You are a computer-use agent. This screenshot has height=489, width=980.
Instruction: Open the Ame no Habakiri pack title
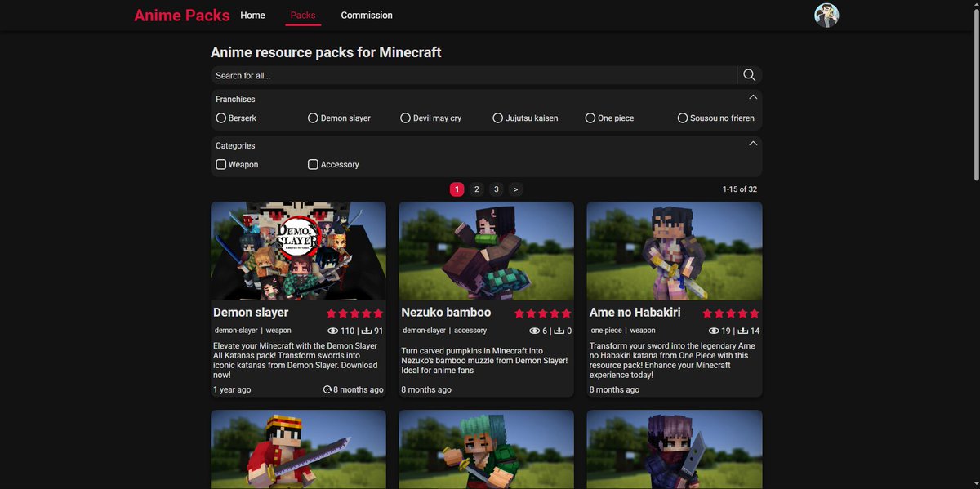click(x=635, y=312)
